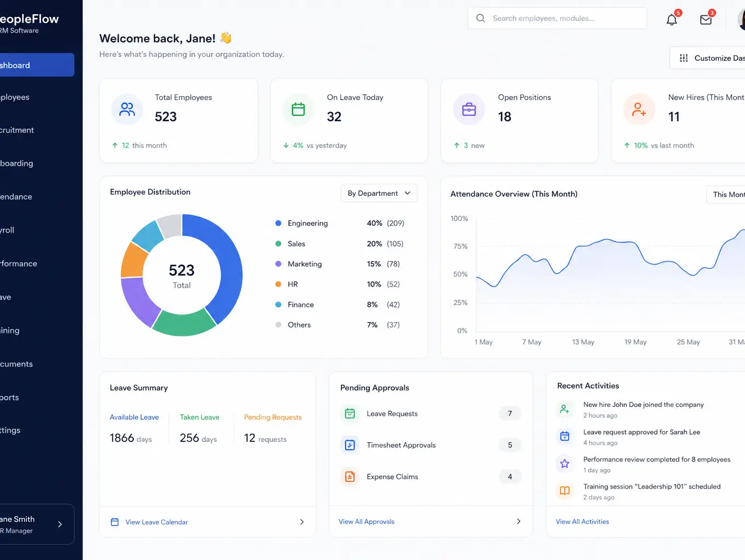Viewport: 745px width, 560px height.
Task: Open the notifications bell icon
Action: point(672,20)
